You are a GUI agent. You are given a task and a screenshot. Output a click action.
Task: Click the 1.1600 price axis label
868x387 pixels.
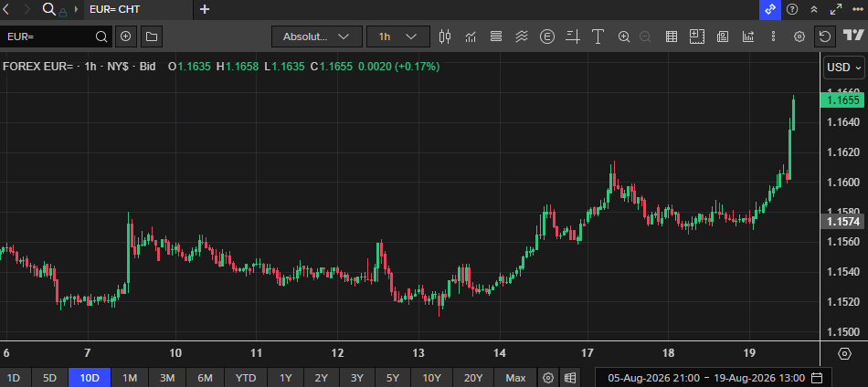point(843,182)
